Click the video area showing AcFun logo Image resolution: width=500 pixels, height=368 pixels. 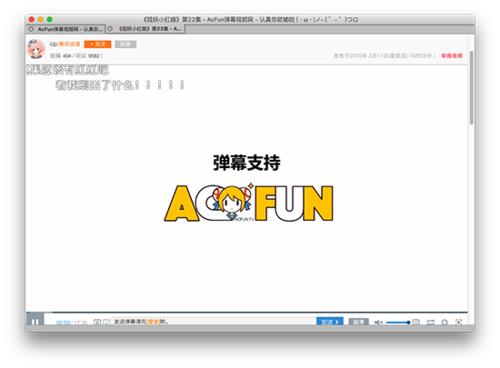click(x=247, y=188)
